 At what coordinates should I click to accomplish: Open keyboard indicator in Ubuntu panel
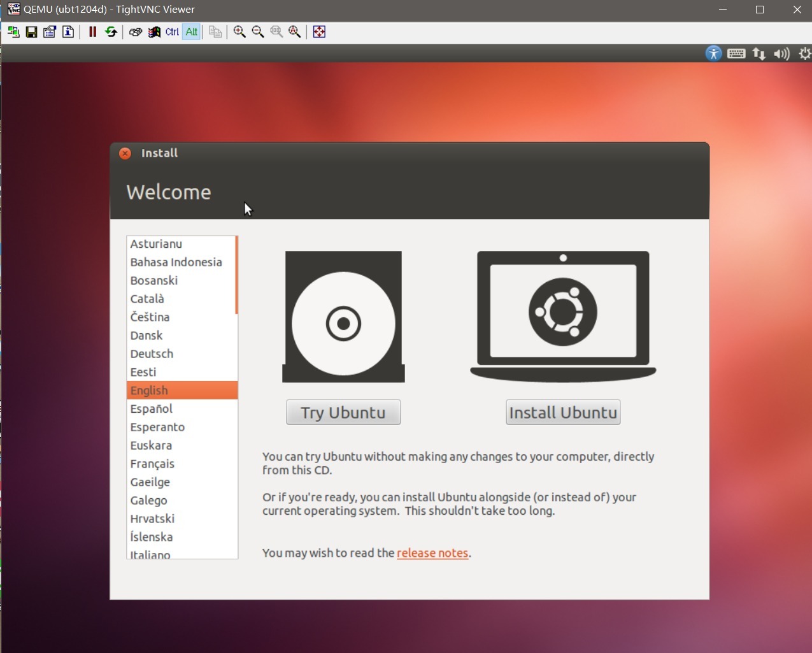coord(736,54)
